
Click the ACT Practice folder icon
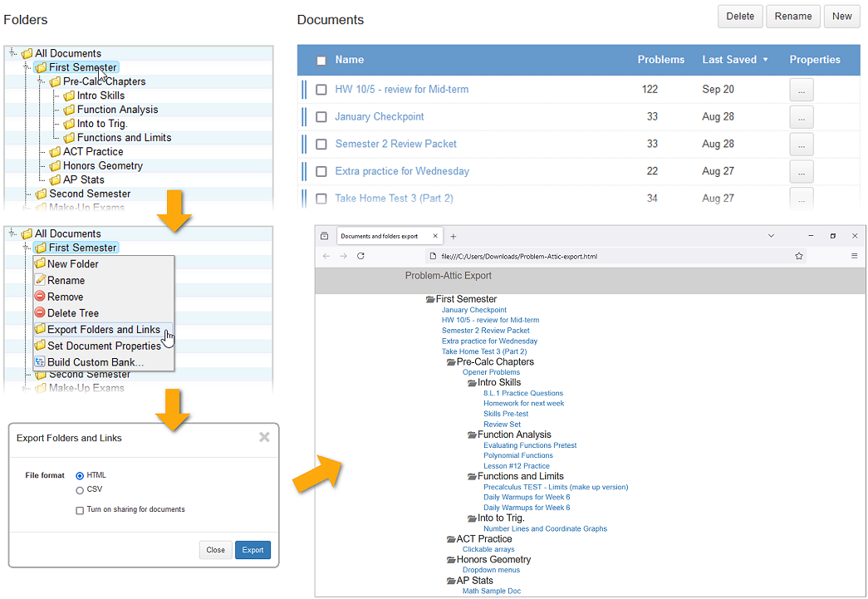pyautogui.click(x=55, y=152)
